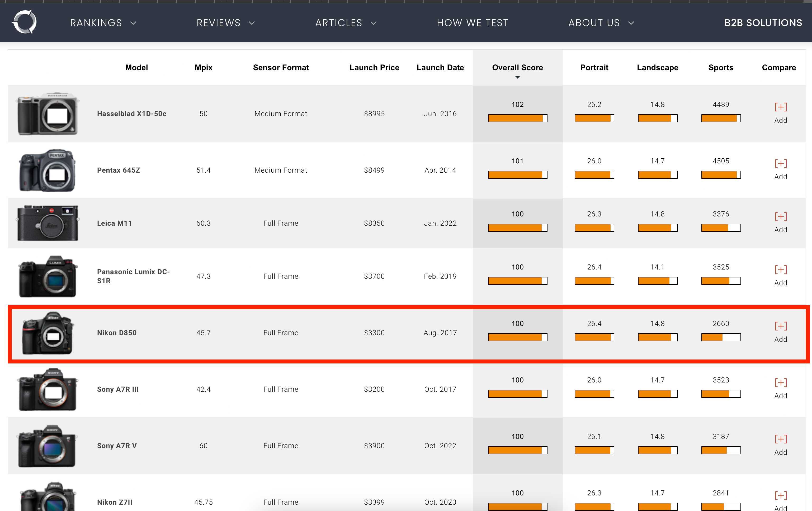Expand the Articles chevron arrow
Viewport: 812px width, 511px height.
[373, 23]
